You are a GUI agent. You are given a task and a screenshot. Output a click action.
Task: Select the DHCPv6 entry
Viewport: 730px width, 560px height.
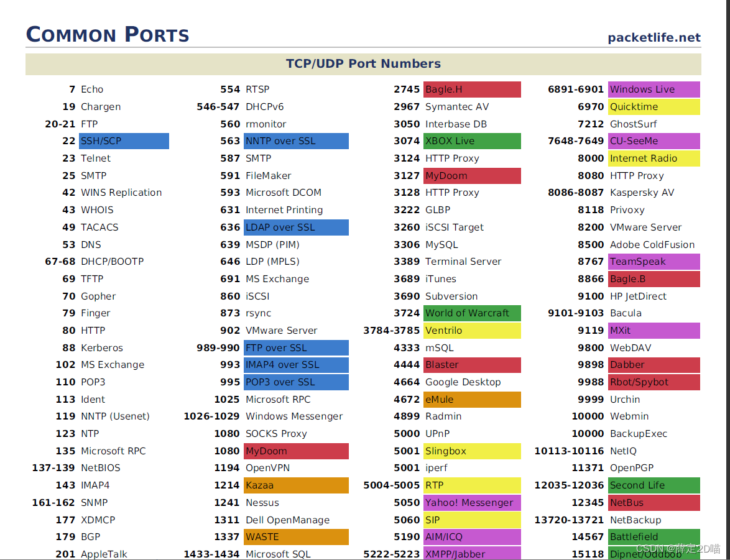[264, 107]
